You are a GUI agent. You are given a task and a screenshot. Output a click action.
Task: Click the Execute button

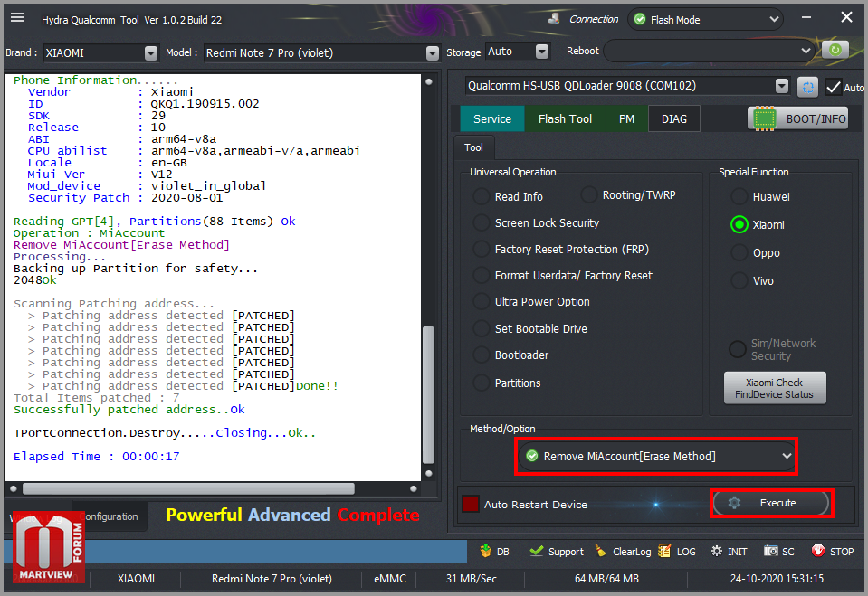click(770, 503)
